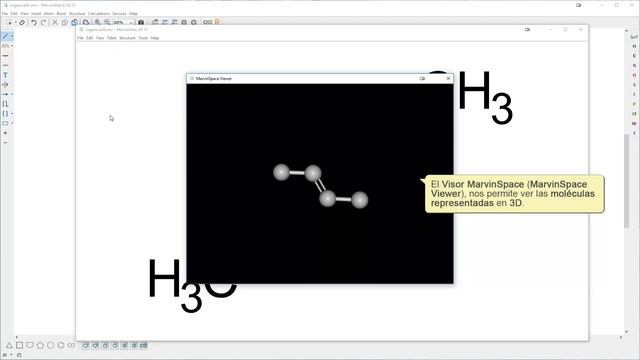Pick hydrogen H from the atom toolbar

pos(634,47)
